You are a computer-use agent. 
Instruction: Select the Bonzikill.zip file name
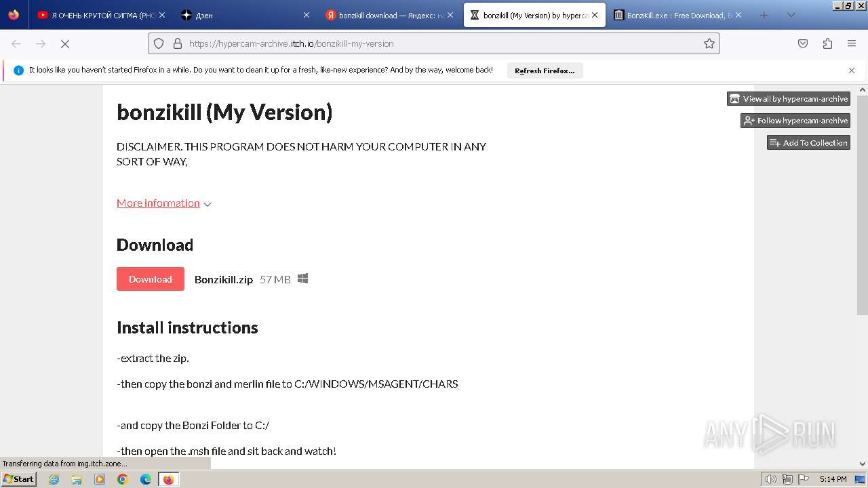click(224, 279)
